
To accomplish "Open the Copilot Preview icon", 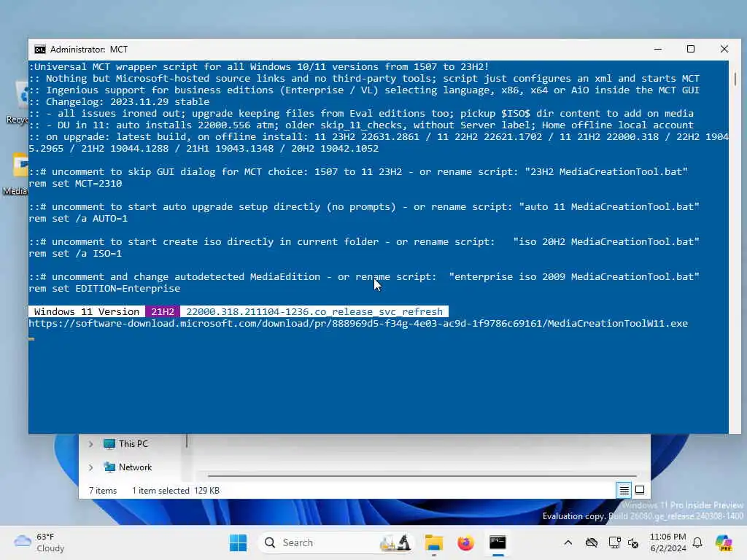I will click(724, 542).
